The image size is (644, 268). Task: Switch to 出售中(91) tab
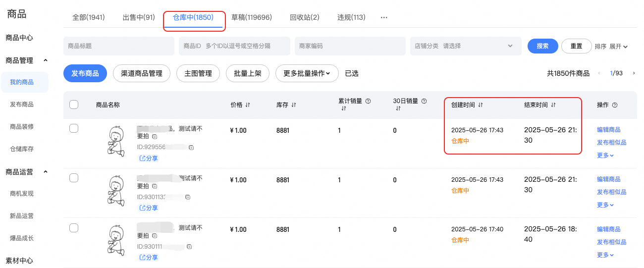[x=139, y=17]
